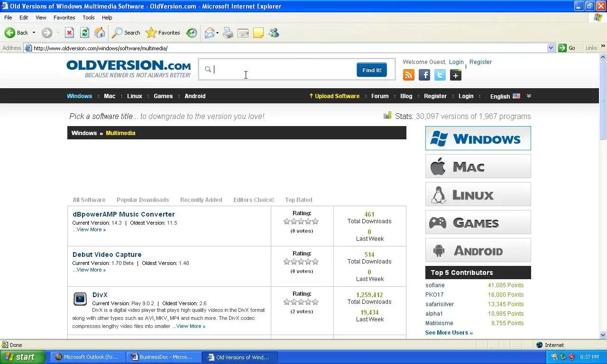Viewport: 607px width, 364px height.
Task: Open the Address bar dropdown arrow
Action: [x=551, y=48]
